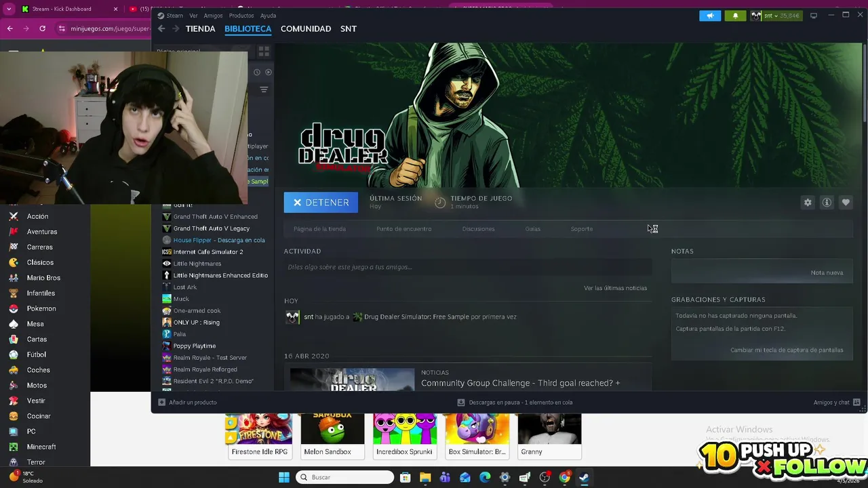Select Lost Ark in library list
Screen dimensions: 868x488
pyautogui.click(x=184, y=287)
